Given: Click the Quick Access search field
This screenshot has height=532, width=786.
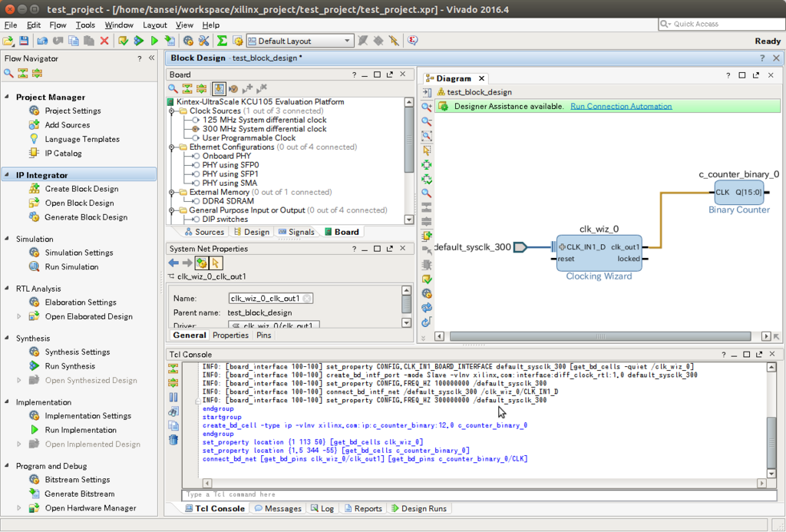Looking at the screenshot, I should tap(721, 24).
